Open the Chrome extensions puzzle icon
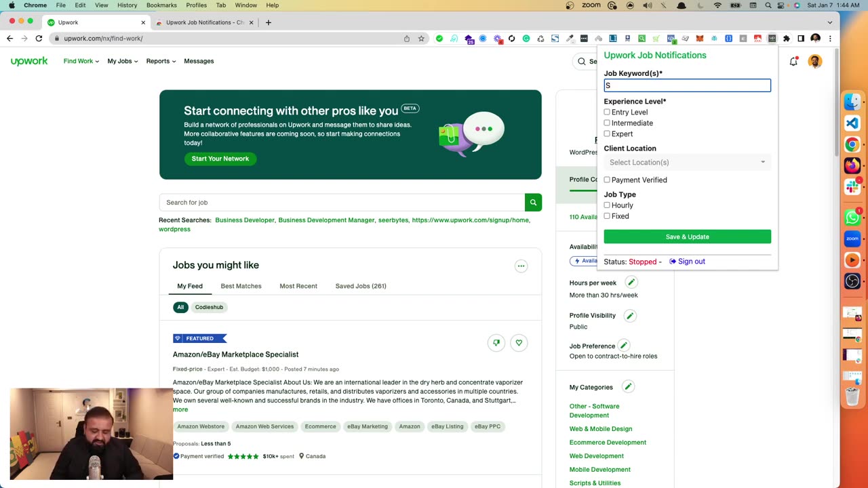The width and height of the screenshot is (868, 488). click(x=787, y=39)
